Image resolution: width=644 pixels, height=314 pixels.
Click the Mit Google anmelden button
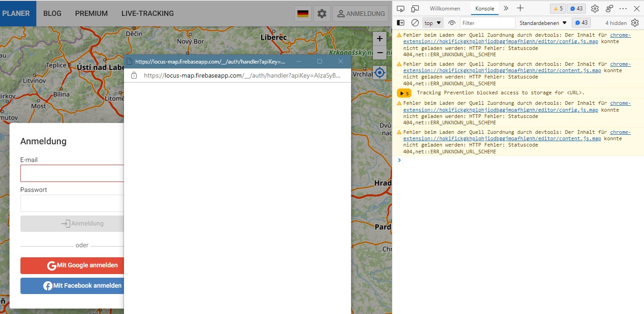click(x=73, y=265)
